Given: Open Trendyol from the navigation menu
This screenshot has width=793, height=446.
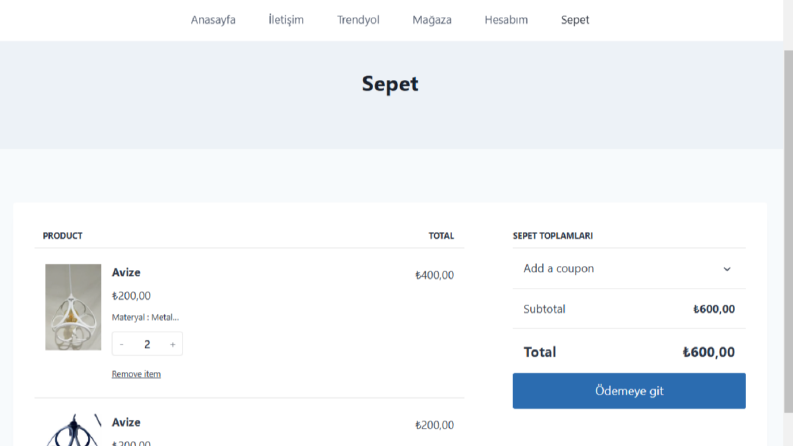Looking at the screenshot, I should (358, 20).
